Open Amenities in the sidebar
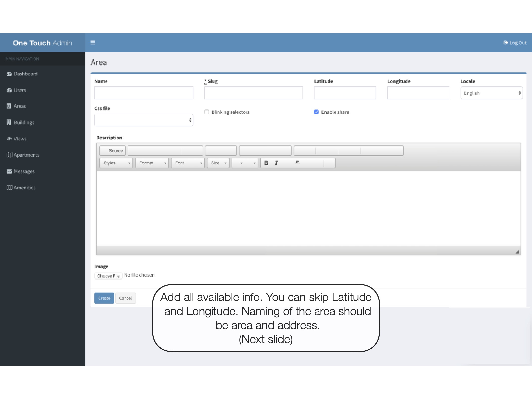532x399 pixels. 25,188
